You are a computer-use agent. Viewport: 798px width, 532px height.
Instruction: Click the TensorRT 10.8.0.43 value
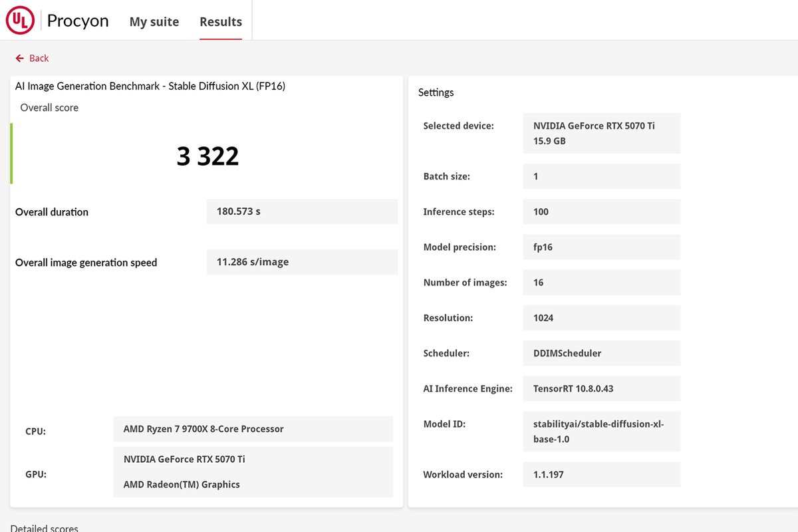[x=602, y=388]
